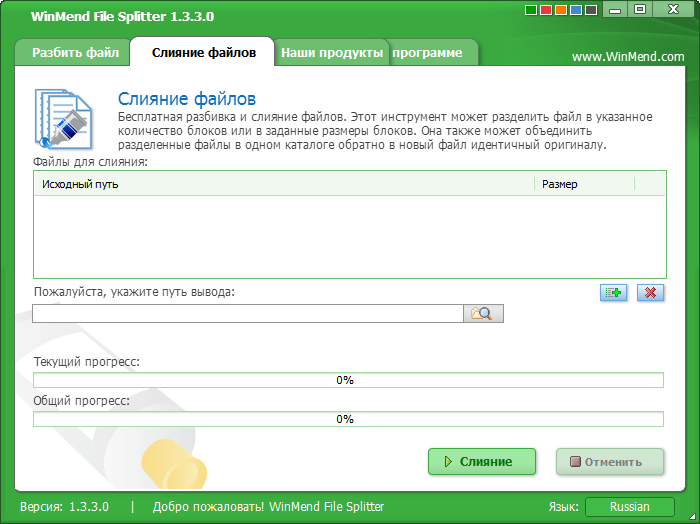Click the Размер column header
The image size is (700, 524).
click(x=584, y=184)
